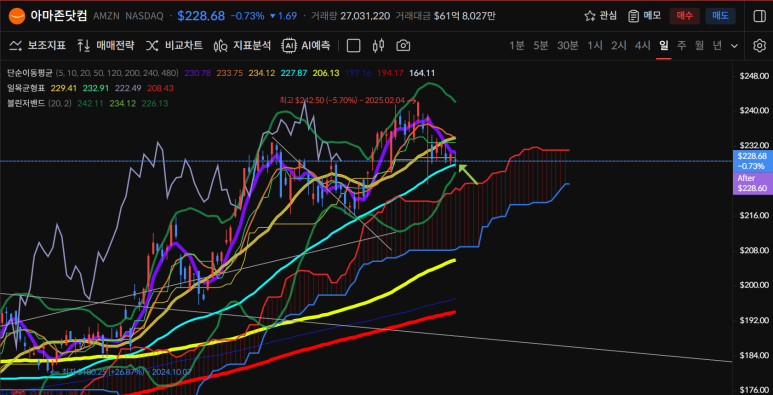Click the 226.13 Bollinger lower band value

[x=154, y=104]
